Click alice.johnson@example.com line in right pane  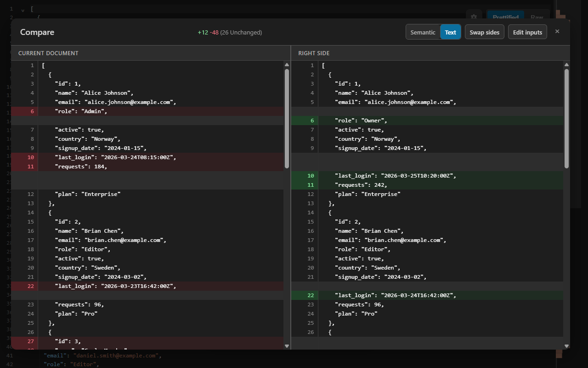pyautogui.click(x=396, y=102)
